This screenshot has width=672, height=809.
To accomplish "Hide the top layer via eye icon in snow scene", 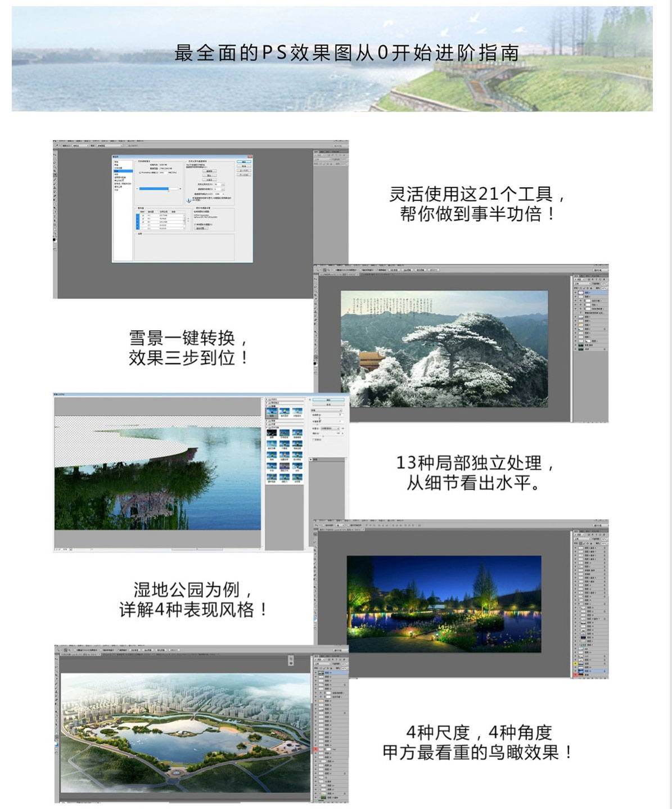I will pyautogui.click(x=575, y=293).
